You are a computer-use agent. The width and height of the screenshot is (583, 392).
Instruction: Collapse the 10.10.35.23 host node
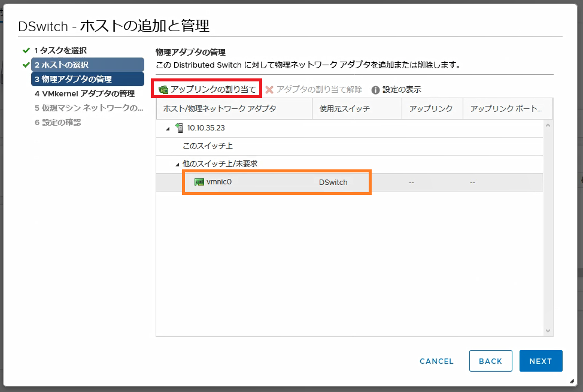tap(168, 128)
